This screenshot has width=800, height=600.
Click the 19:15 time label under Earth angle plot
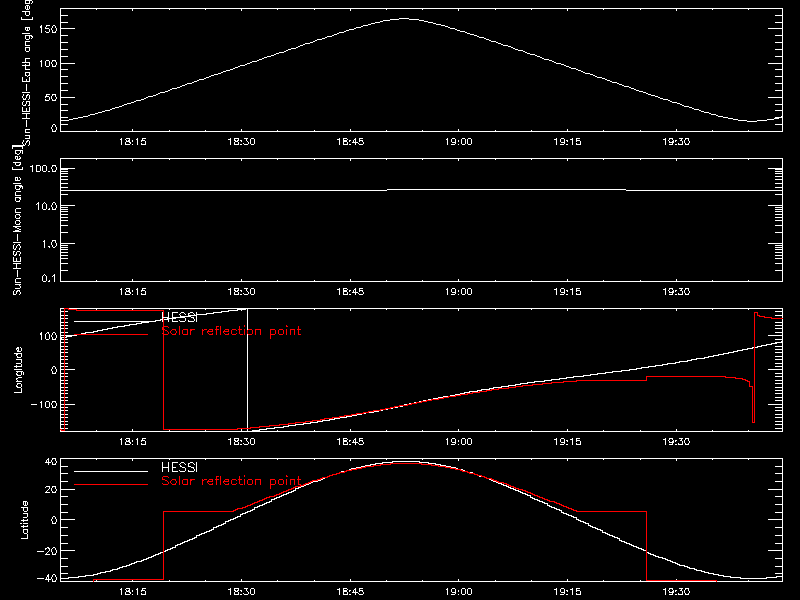point(567,142)
